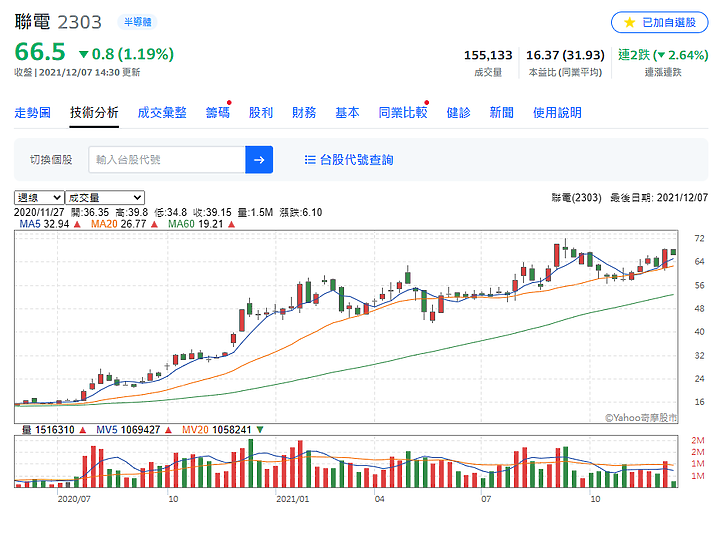Click the 聯電 2303 stock title
720x539 pixels.
click(x=58, y=22)
